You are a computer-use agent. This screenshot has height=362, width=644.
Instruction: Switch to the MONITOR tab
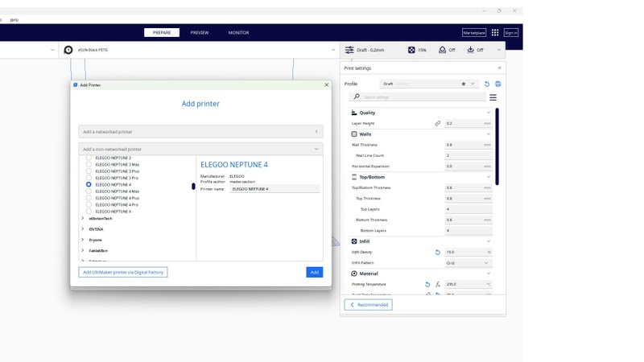point(238,32)
